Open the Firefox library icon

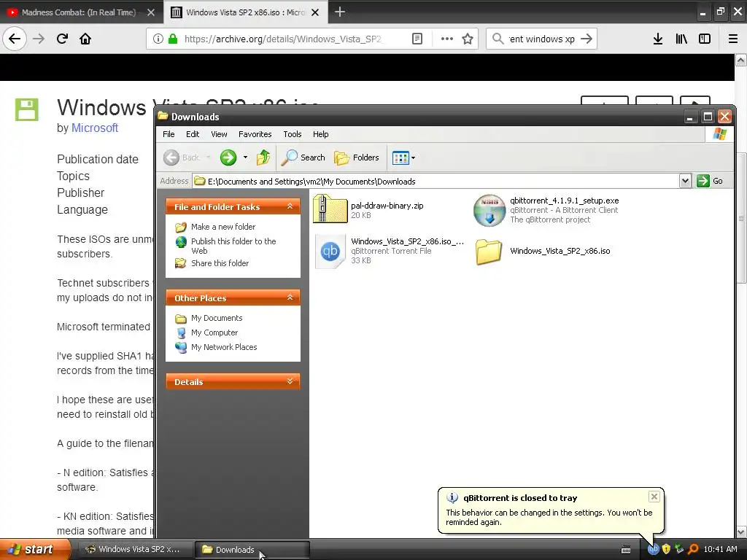click(681, 39)
